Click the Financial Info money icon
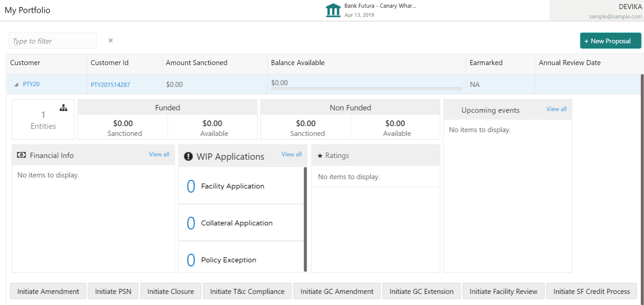The image size is (644, 305). 21,155
